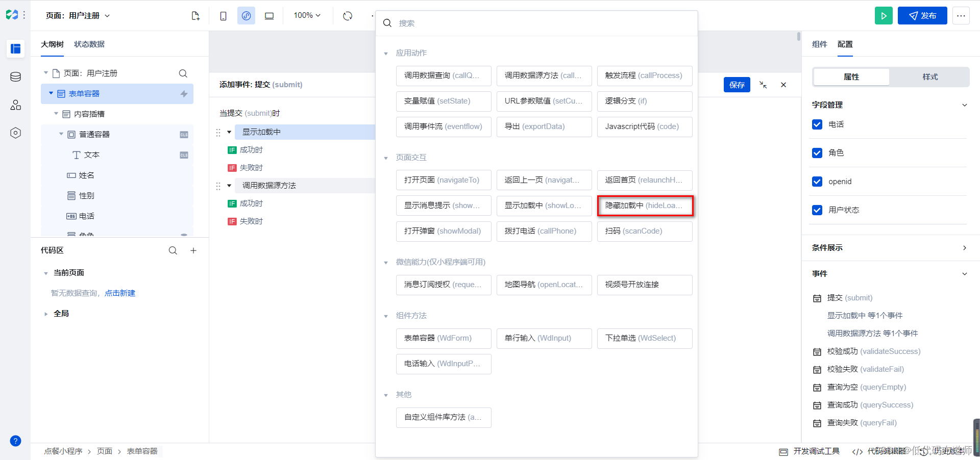Open the settings hexagon sidebar icon
Image resolution: width=980 pixels, height=460 pixels.
(x=15, y=133)
